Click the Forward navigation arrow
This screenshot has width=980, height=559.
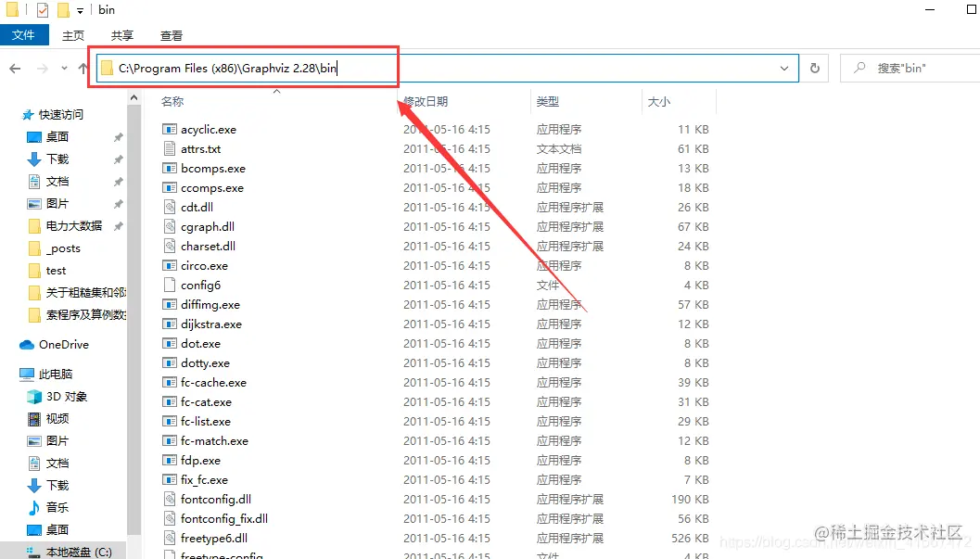pos(42,68)
